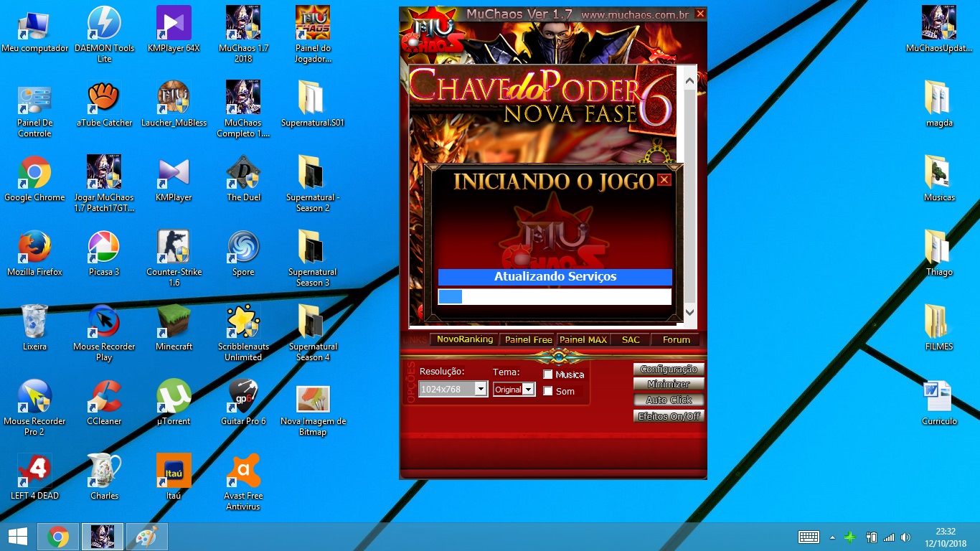Image resolution: width=980 pixels, height=551 pixels.
Task: Select KMPlayer desktop shortcut
Action: 174,179
